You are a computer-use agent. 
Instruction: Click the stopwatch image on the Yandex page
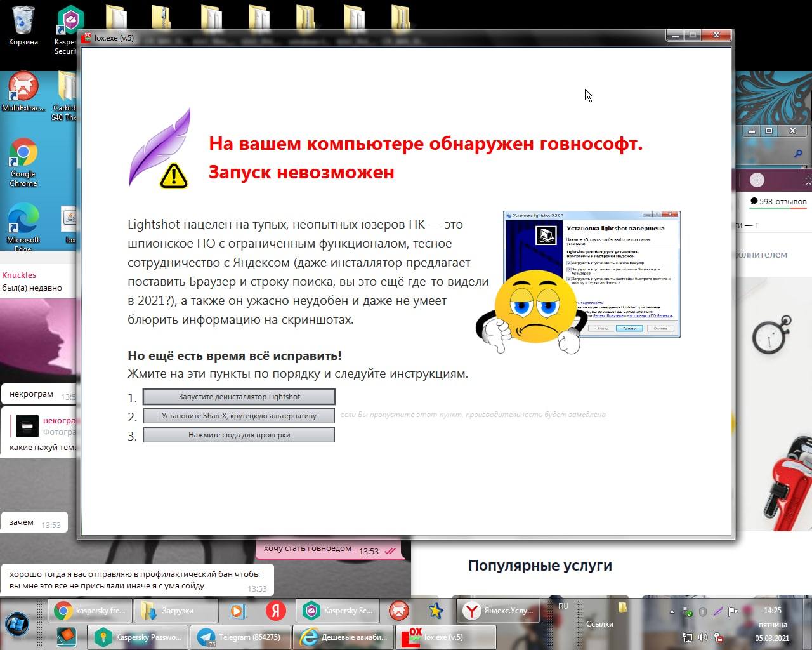pyautogui.click(x=771, y=335)
